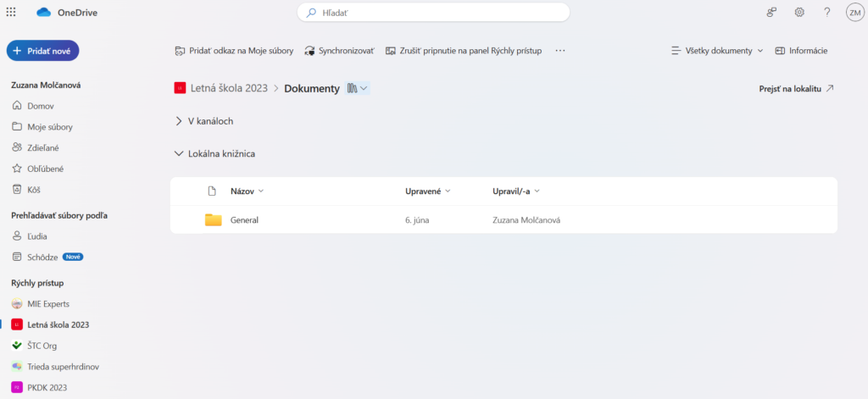Click Pridať odkaz na Moje súbory
The height and width of the screenshot is (399, 868).
234,50
